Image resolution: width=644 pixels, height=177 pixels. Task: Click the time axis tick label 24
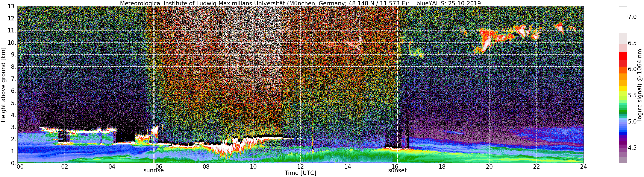pos(583,166)
